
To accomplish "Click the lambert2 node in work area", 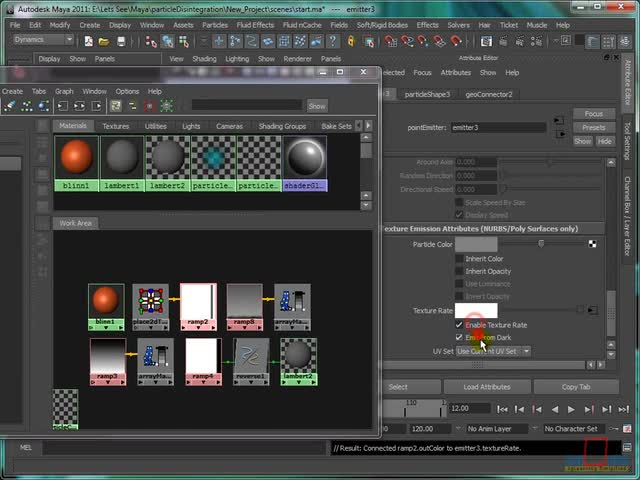I will (x=297, y=357).
